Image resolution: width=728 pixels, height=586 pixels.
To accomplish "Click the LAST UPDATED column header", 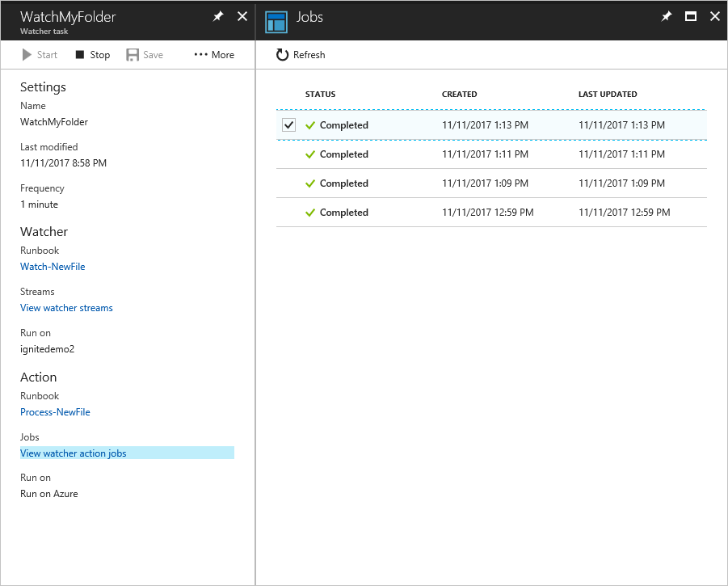I will (607, 94).
